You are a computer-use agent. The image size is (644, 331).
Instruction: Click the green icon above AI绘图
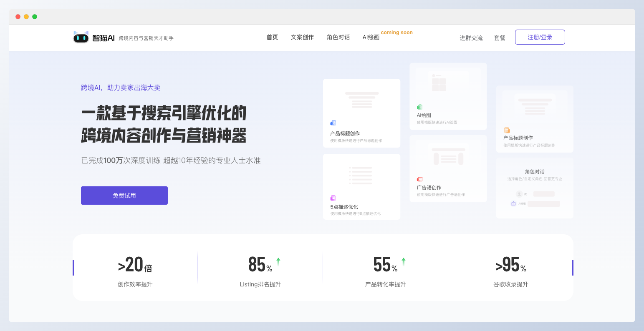click(419, 107)
